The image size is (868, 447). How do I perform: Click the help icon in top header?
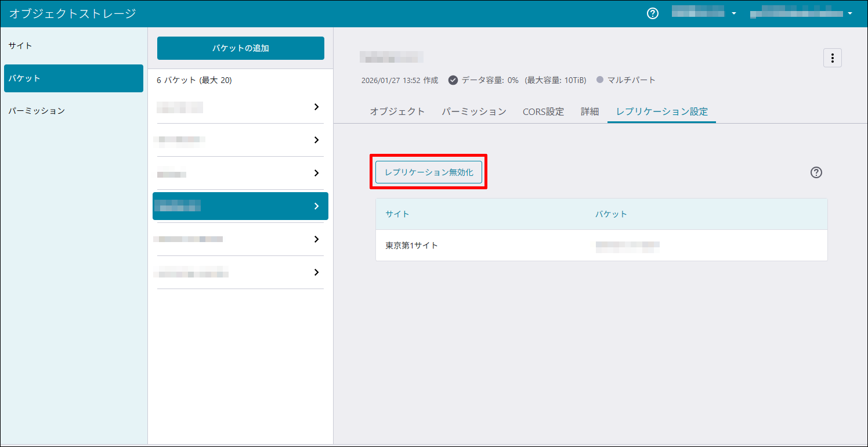click(653, 13)
